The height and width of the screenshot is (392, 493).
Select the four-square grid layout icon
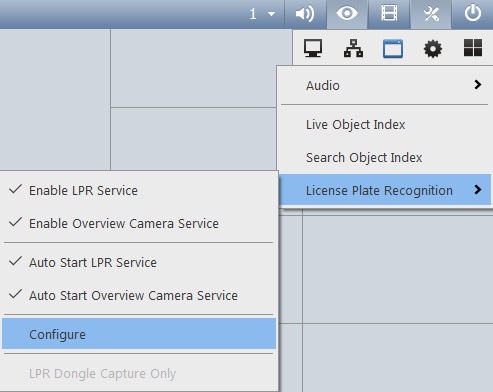tap(473, 48)
